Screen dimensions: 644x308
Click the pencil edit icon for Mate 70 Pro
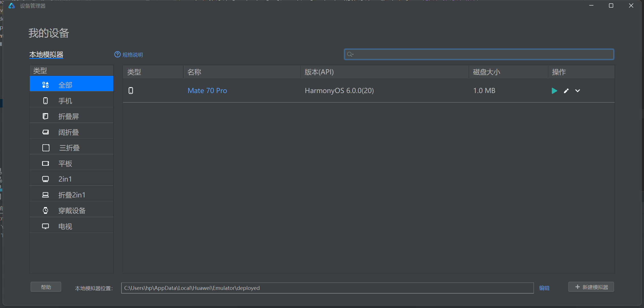[566, 91]
